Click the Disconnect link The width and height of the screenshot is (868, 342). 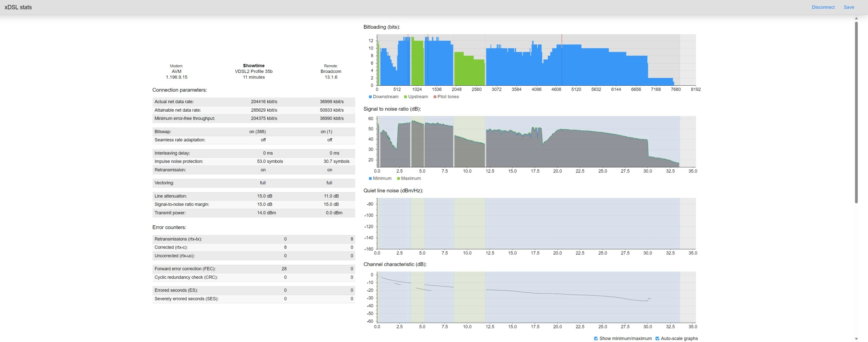coord(823,7)
